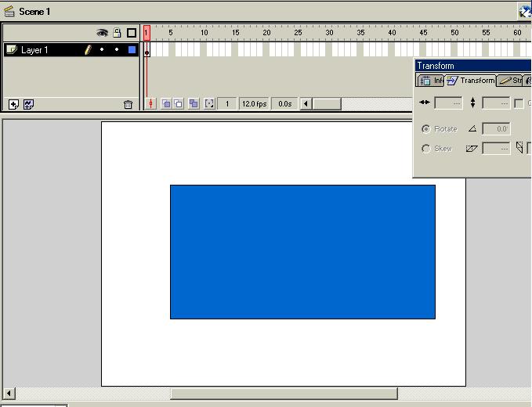Screen dimensions: 532x407
Task: Check the Constrain checkbox in Transform panel
Action: click(x=519, y=103)
